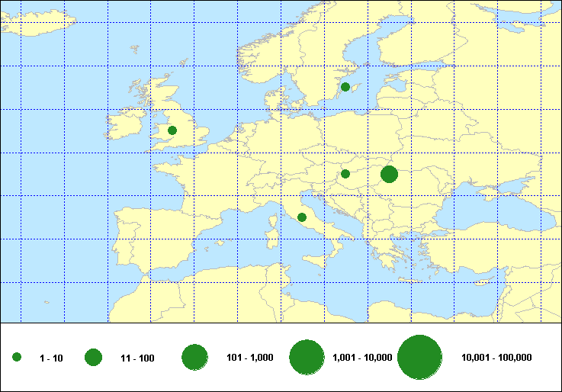The width and height of the screenshot is (562, 392).
Task: Click the largest legend circle for 10,001 - 100,000
Action: coord(420,357)
